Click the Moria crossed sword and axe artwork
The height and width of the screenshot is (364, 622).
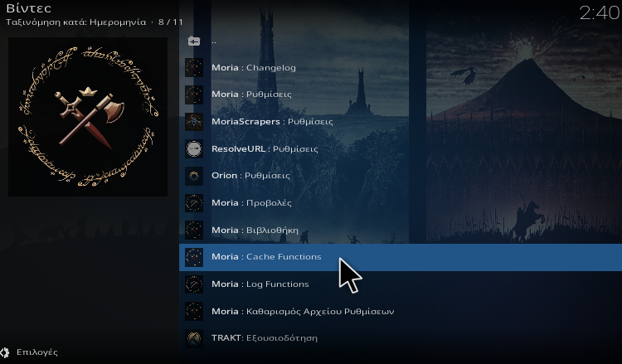[88, 117]
